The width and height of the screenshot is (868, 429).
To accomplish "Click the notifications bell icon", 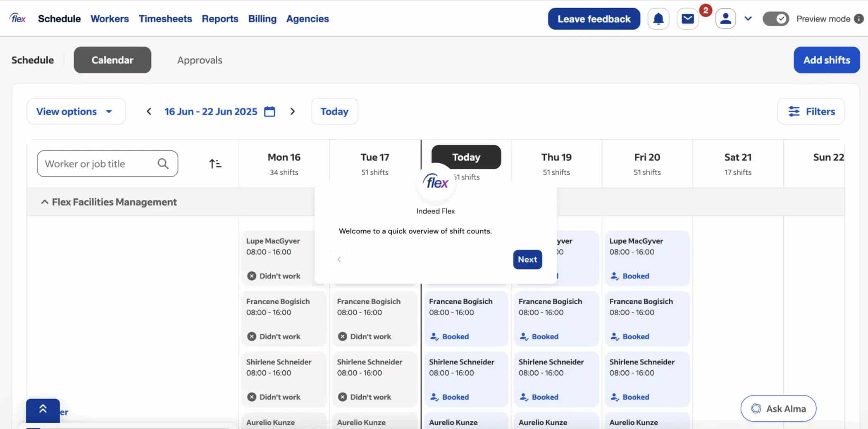I will (658, 19).
